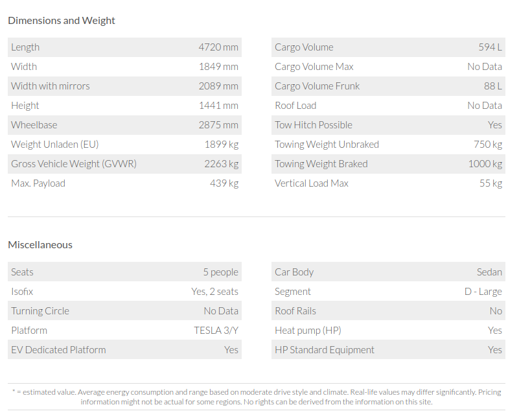Click the TESLA 3/Y platform value
Viewport: 519px width, 420px height.
coord(216,331)
